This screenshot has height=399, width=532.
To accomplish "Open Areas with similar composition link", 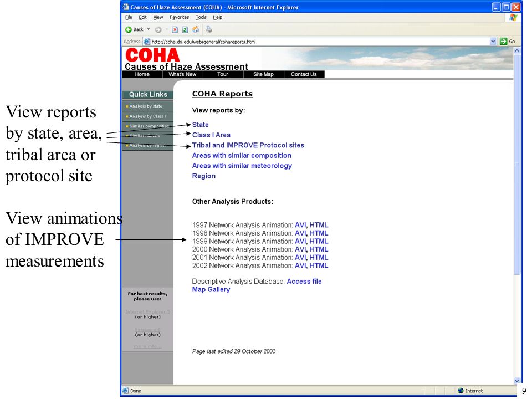I will coord(242,155).
